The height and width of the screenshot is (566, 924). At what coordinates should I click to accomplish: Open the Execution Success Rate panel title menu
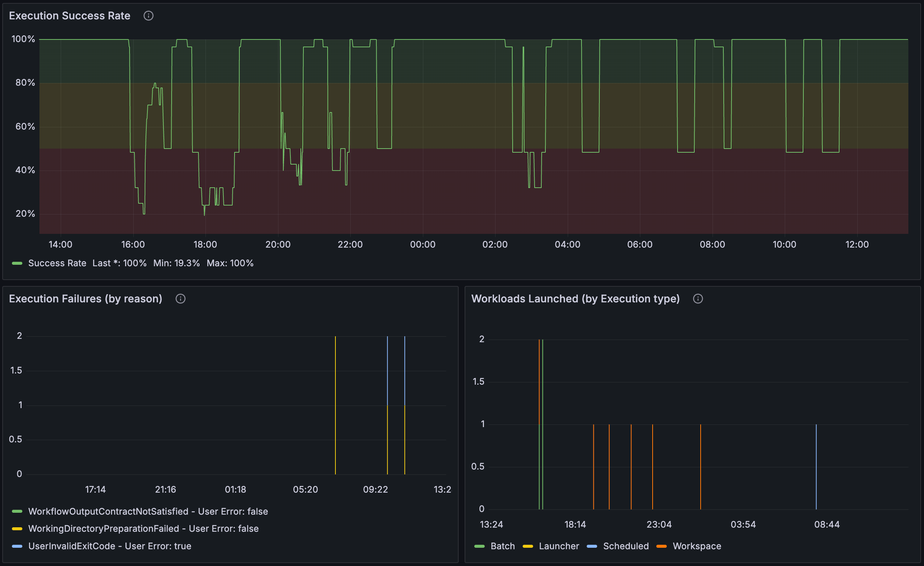pos(70,16)
